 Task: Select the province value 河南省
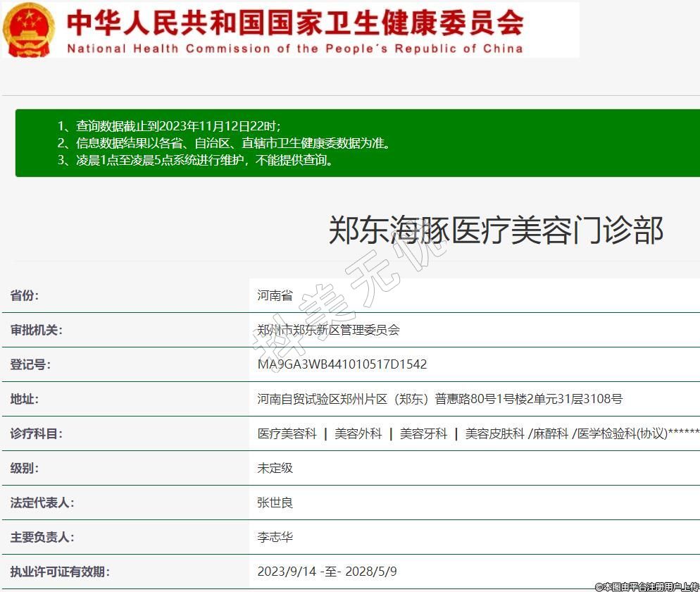click(x=275, y=295)
